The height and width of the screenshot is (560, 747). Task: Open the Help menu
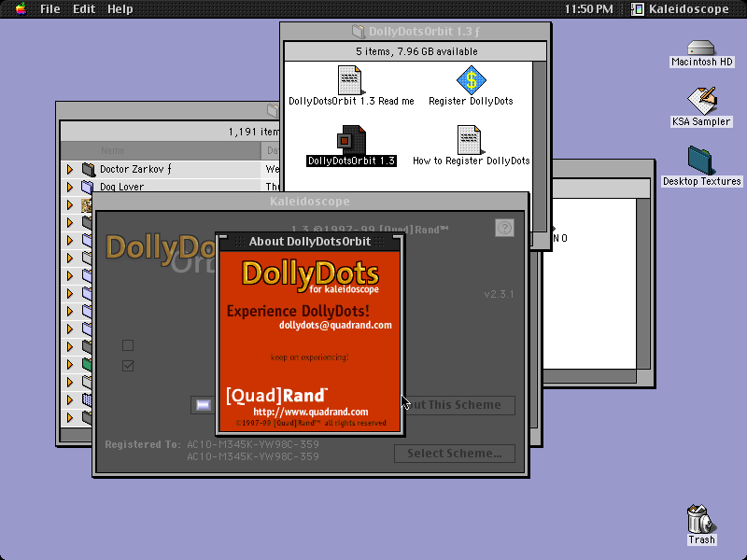tap(120, 8)
